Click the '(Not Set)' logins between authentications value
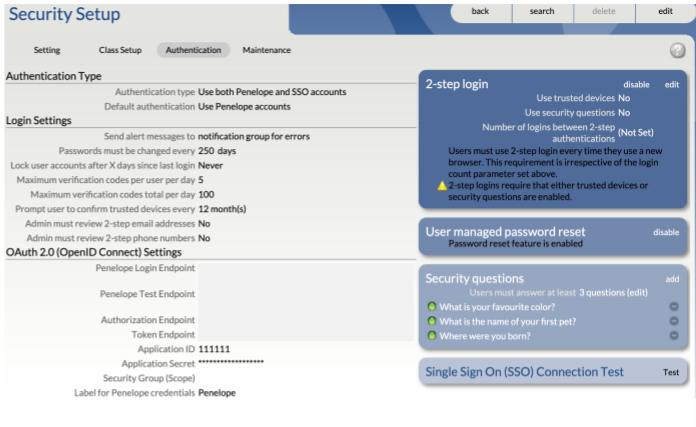696x427 pixels. pos(636,133)
